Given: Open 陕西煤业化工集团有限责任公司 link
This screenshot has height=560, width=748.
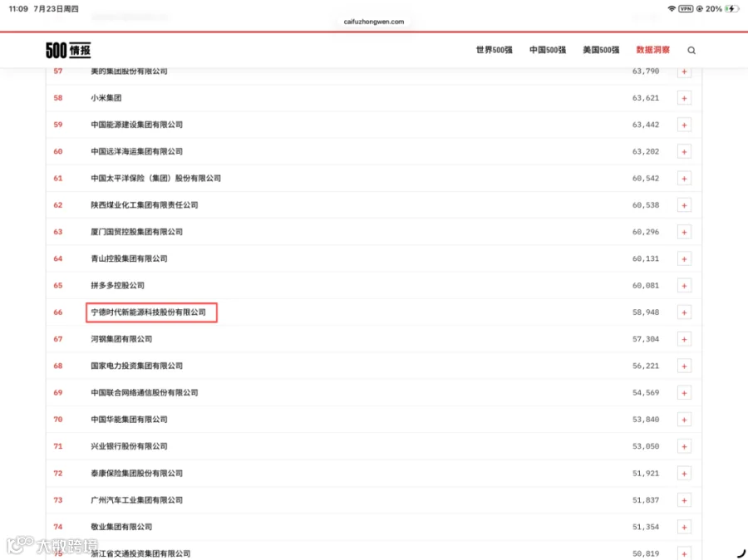Looking at the screenshot, I should (x=144, y=204).
